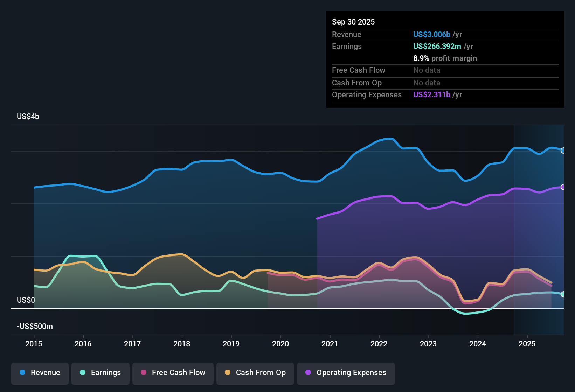The width and height of the screenshot is (575, 392).
Task: Click the teal Earnings legend dot
Action: [x=83, y=373]
